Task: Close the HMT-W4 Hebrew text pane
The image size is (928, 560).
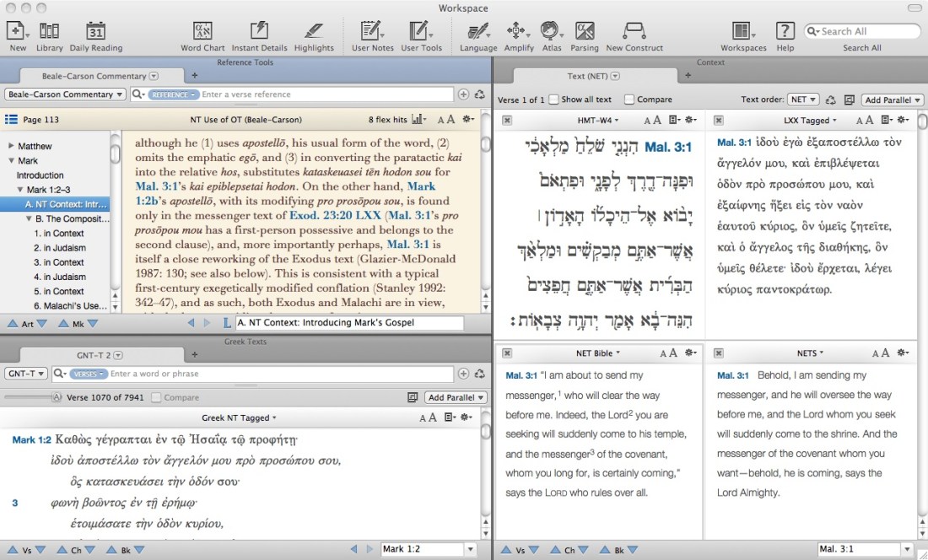Action: 506,121
